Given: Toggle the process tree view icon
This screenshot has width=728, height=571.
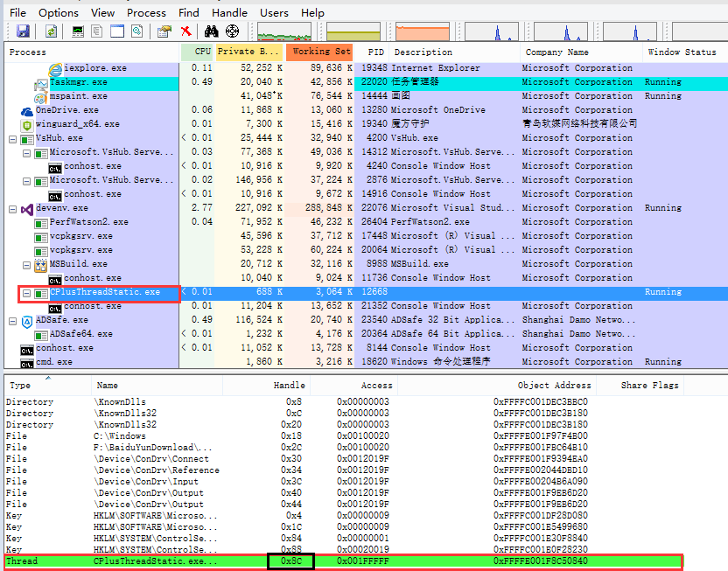Looking at the screenshot, I should pyautogui.click(x=97, y=31).
